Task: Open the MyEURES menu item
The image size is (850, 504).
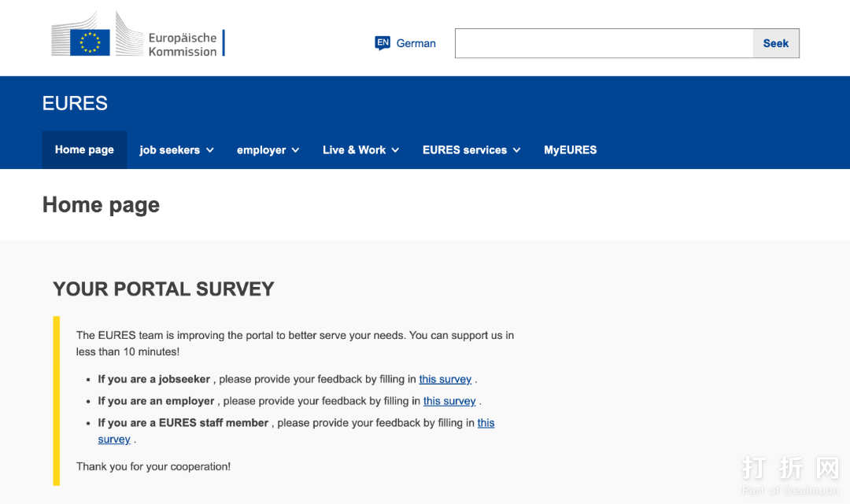Action: (570, 150)
